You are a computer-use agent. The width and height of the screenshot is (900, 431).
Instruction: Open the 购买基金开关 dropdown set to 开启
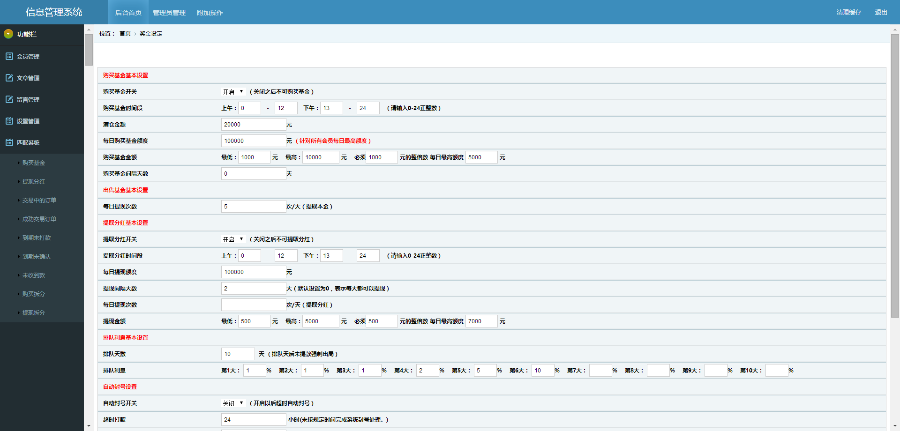232,91
